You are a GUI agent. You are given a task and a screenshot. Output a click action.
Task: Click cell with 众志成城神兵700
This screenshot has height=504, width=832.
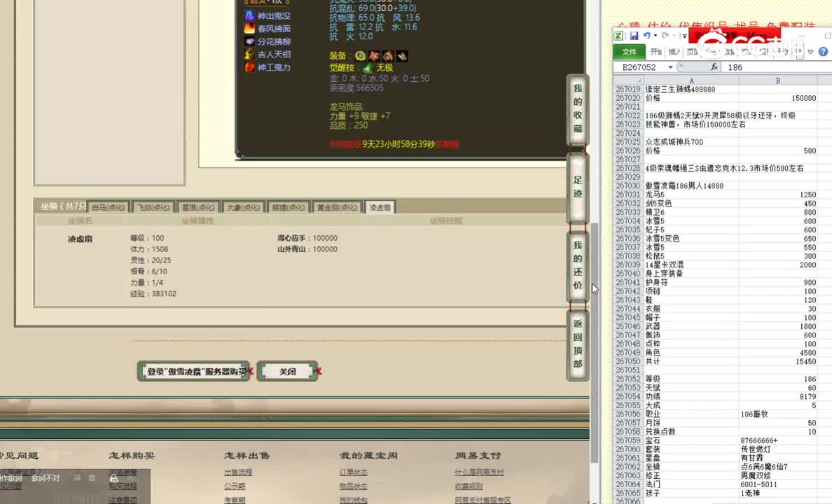pos(691,142)
